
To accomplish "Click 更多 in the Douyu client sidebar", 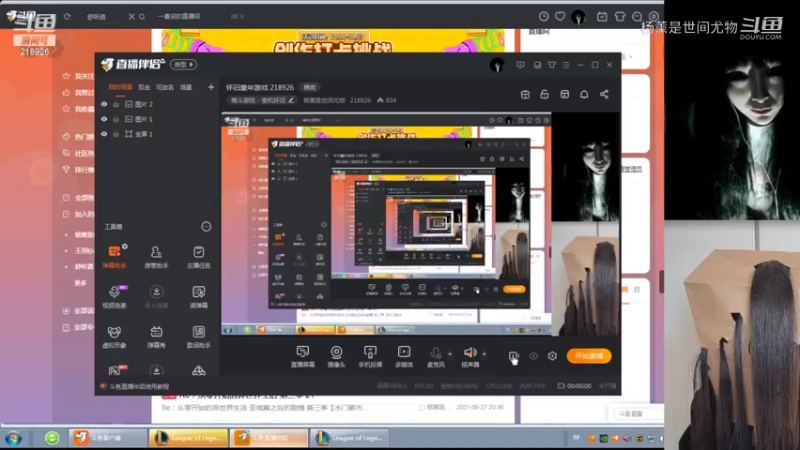I will pos(81,283).
